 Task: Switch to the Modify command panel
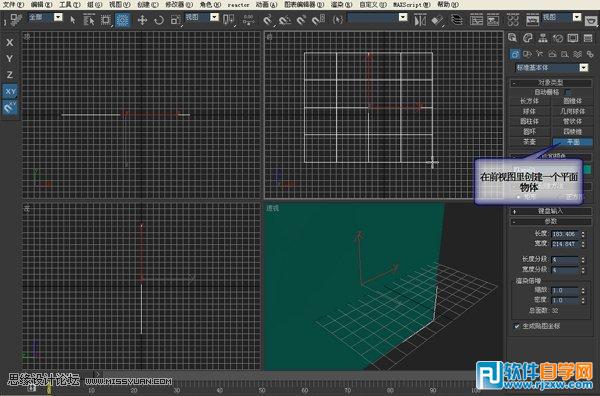(x=528, y=38)
